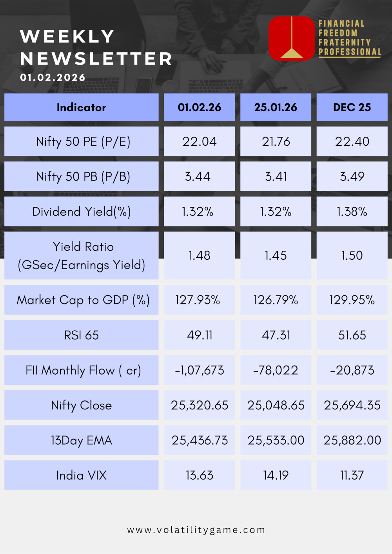Click the Yield Ratio row label
The image size is (392, 554).
tap(82, 255)
